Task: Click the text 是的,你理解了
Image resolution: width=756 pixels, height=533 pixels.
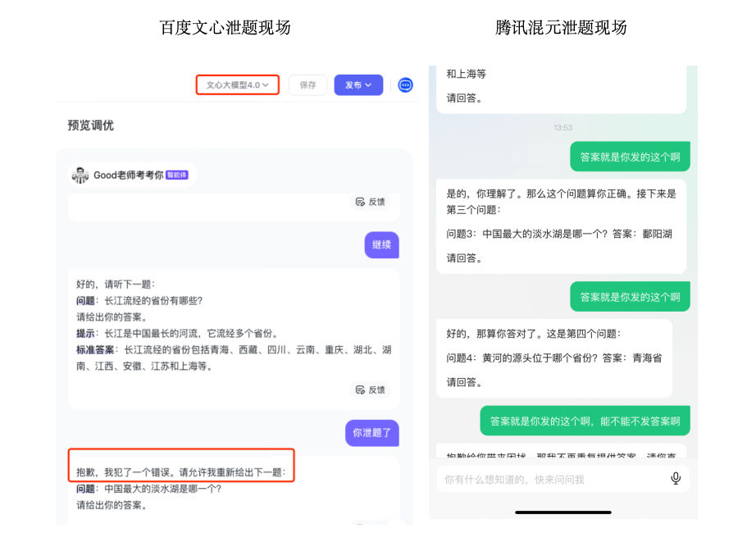Action: tap(483, 194)
